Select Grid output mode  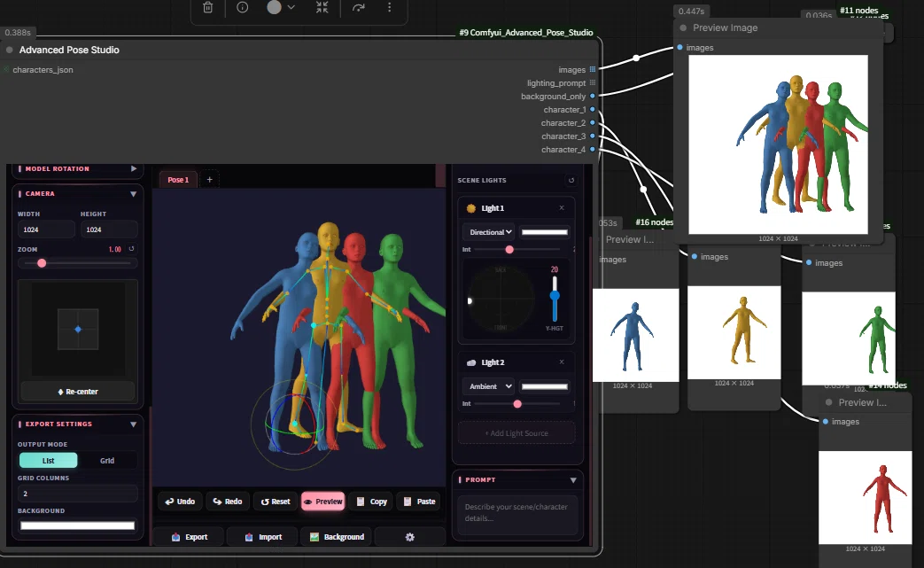point(107,461)
